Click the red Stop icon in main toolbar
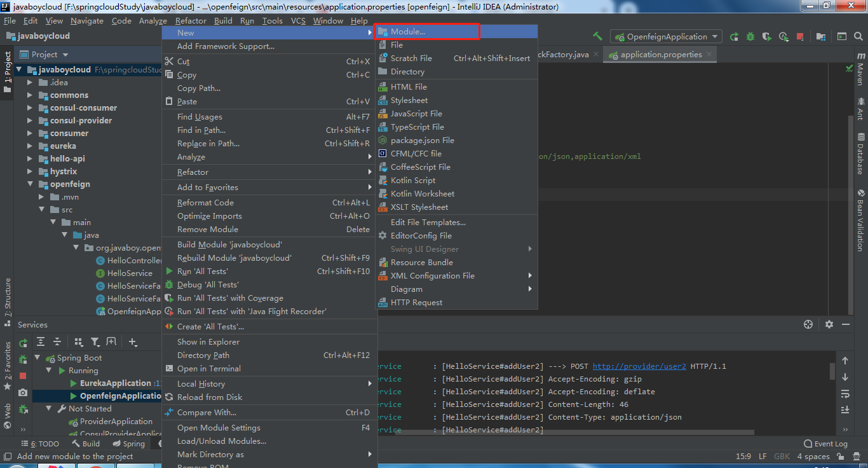868x468 pixels. [x=800, y=37]
